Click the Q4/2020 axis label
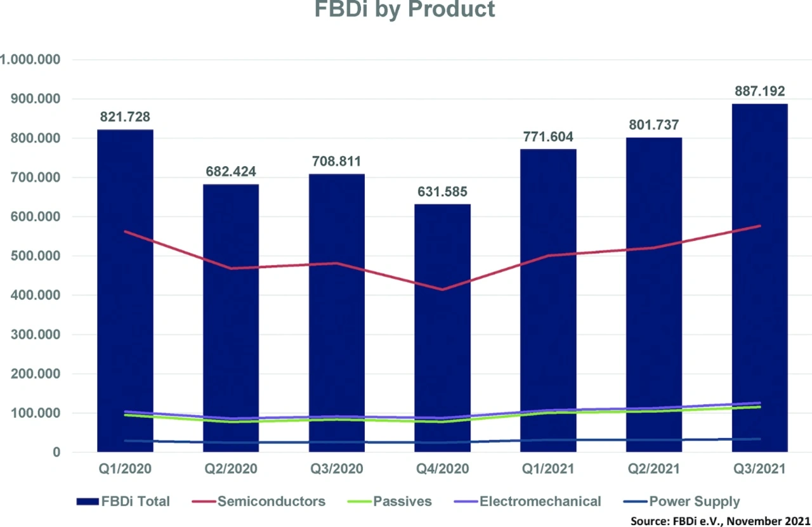 pos(443,469)
